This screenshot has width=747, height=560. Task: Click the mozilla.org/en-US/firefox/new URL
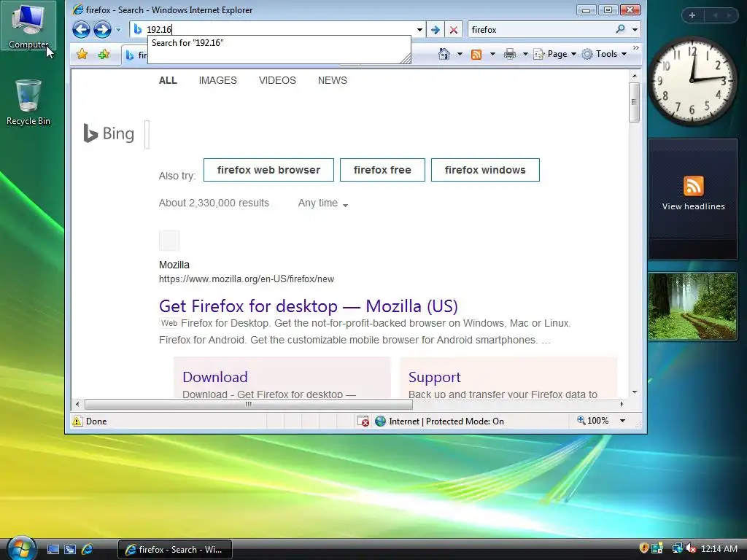[x=247, y=279]
